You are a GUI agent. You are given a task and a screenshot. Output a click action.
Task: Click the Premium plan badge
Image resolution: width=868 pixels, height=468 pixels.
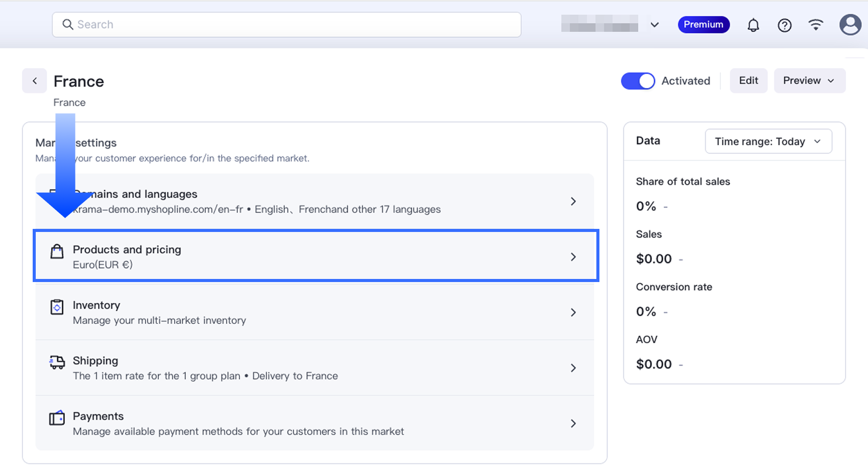point(704,25)
